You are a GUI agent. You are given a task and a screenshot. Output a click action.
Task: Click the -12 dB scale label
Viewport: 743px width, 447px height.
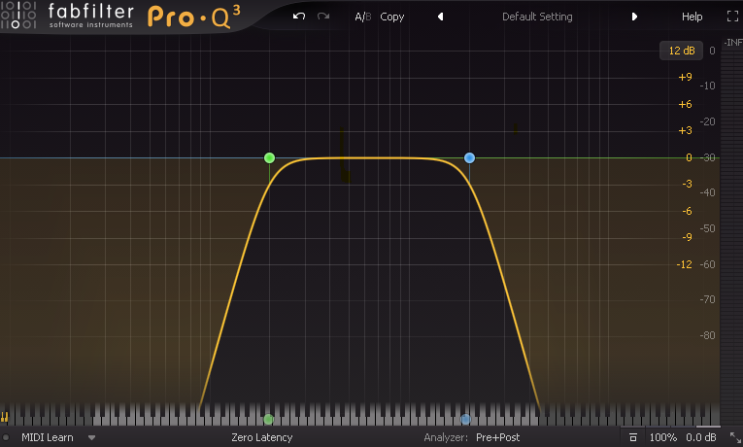coord(684,265)
